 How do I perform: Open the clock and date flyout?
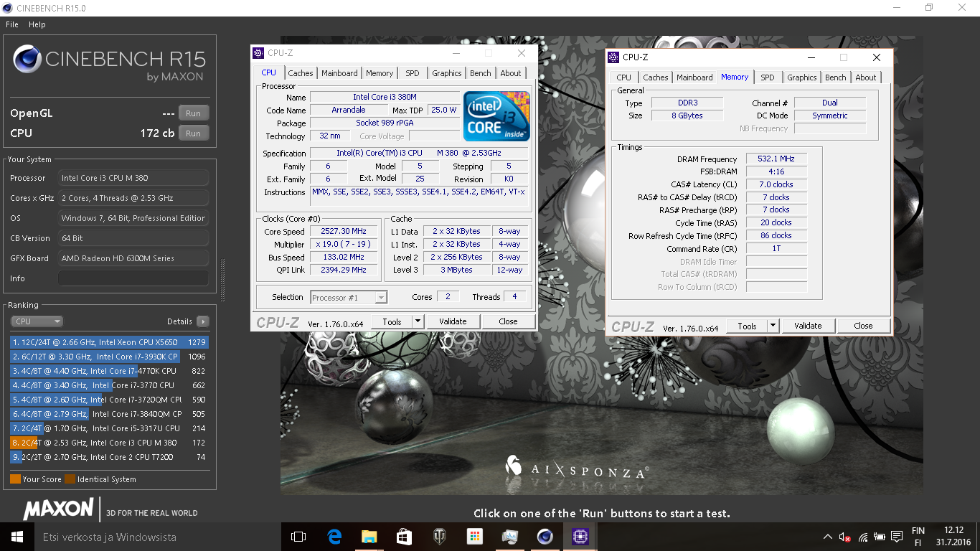click(953, 537)
